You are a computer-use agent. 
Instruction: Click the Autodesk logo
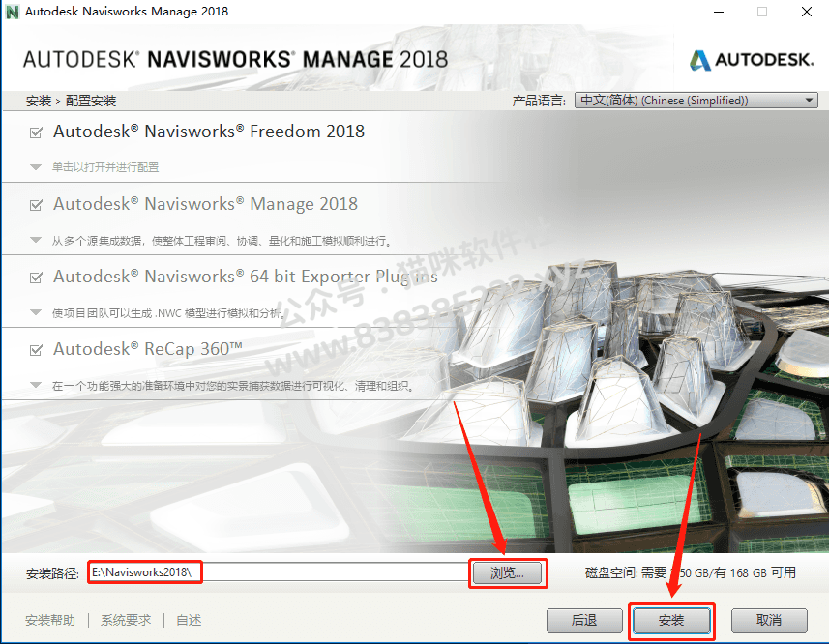(752, 60)
